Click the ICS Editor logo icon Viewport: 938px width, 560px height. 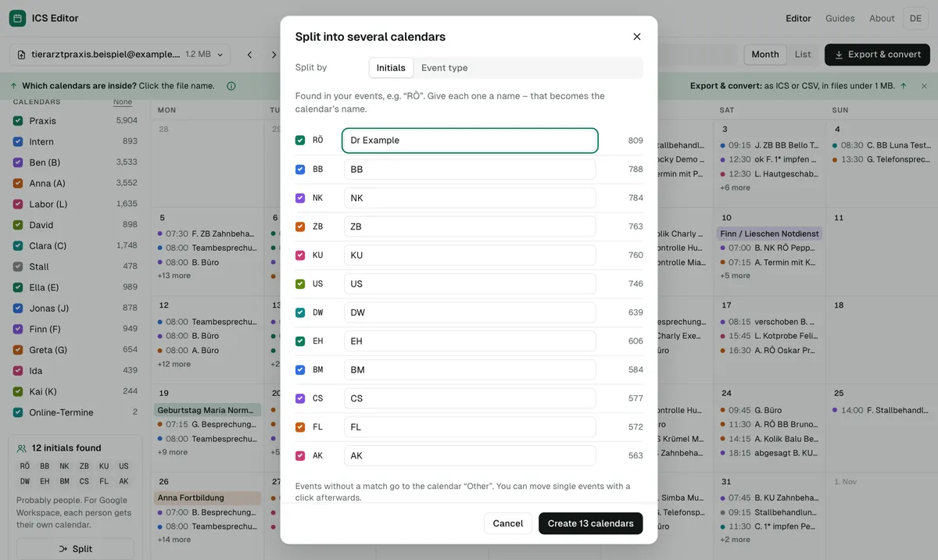(17, 18)
